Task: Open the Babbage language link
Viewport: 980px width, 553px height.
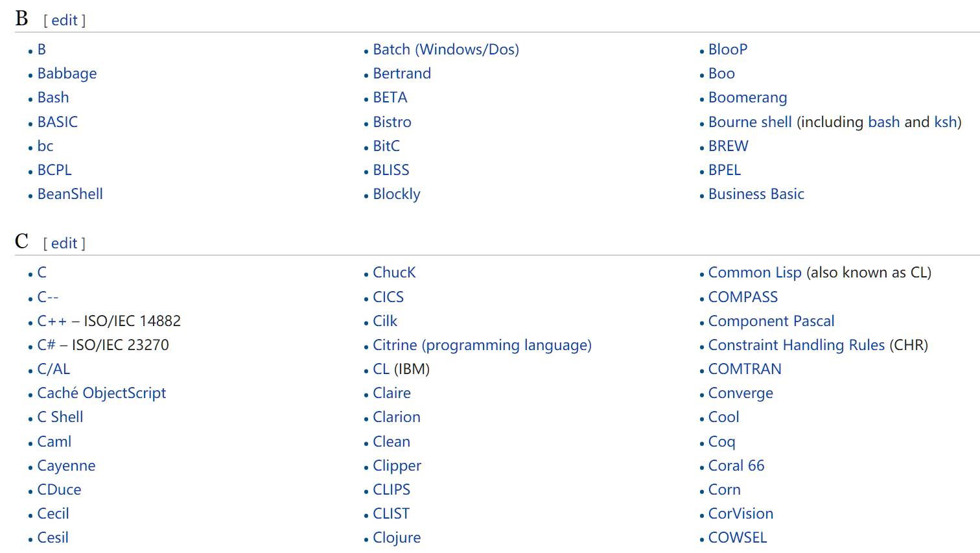Action: 67,73
